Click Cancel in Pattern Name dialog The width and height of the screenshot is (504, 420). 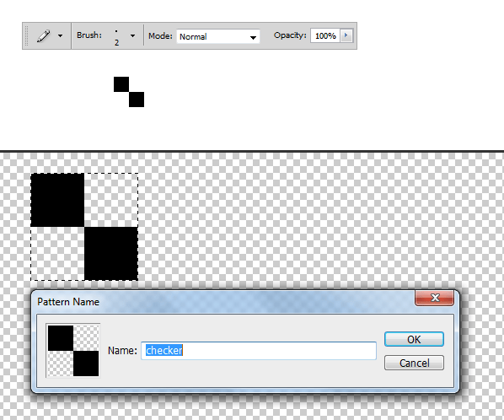coord(414,363)
